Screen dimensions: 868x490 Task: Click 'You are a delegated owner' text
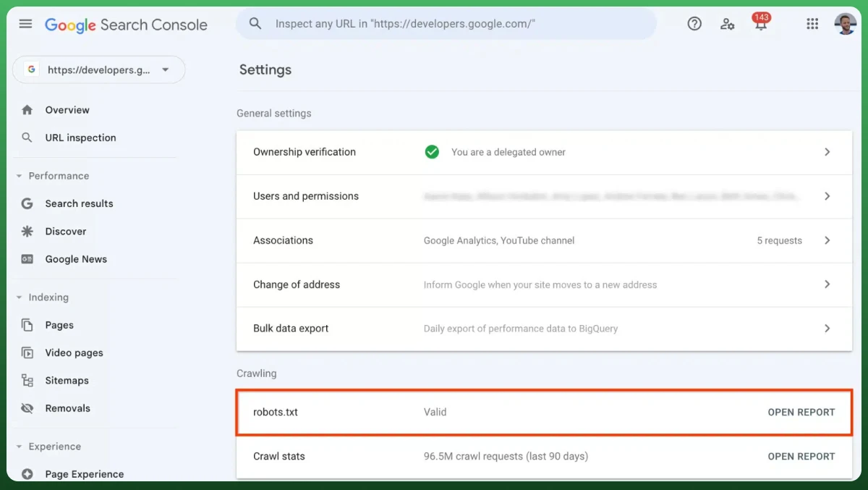(x=509, y=152)
